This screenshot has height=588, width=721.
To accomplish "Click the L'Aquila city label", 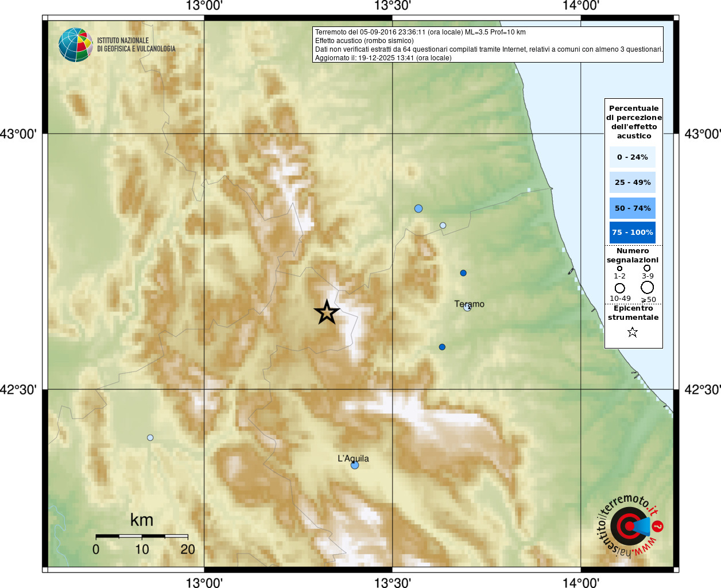I will point(353,458).
